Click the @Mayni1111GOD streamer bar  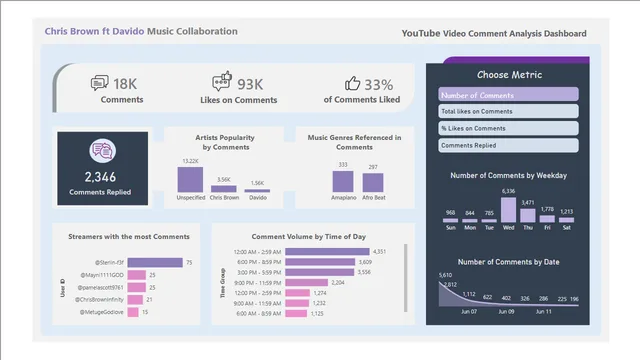137,275
